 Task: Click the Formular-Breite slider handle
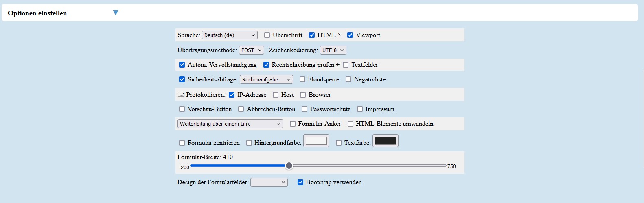[x=289, y=166]
